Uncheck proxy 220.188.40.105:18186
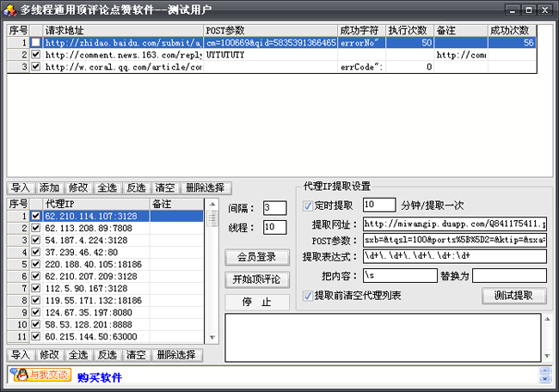The image size is (559, 392). pyautogui.click(x=35, y=264)
